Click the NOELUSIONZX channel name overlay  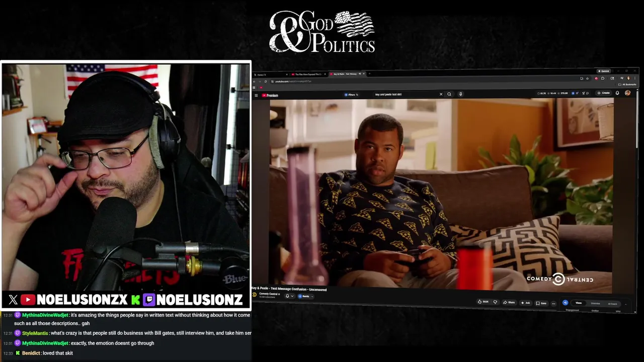coord(82,300)
